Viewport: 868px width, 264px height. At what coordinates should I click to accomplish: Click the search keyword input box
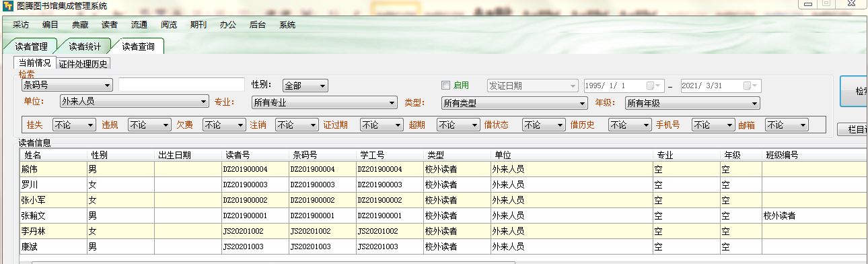pyautogui.click(x=182, y=85)
